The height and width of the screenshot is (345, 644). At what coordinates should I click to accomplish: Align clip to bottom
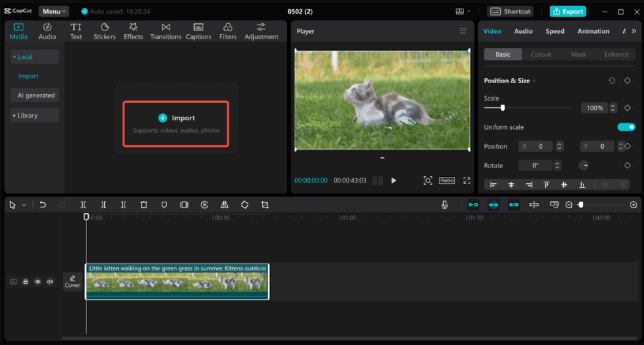[x=582, y=185]
